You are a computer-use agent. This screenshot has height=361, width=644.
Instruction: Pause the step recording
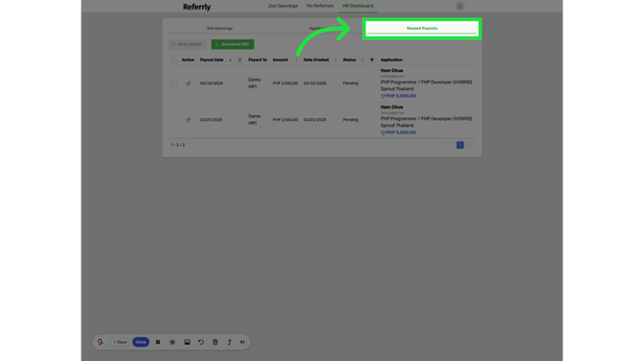click(158, 342)
